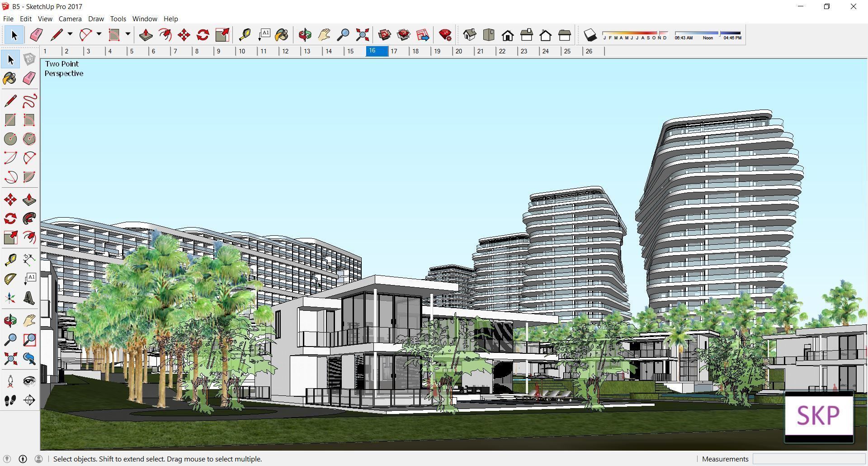This screenshot has width=868, height=466.
Task: Select the Eraser tool in top toolbar
Action: 36,35
